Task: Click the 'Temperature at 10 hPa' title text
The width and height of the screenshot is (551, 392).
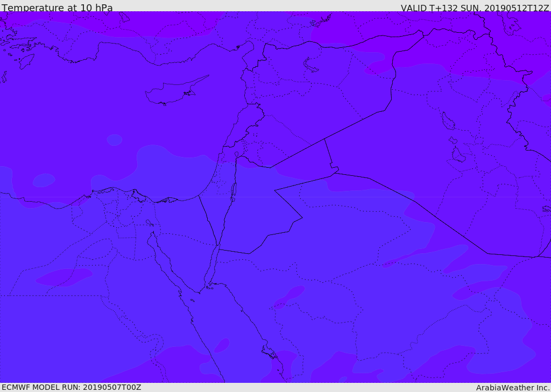Action: pos(57,8)
